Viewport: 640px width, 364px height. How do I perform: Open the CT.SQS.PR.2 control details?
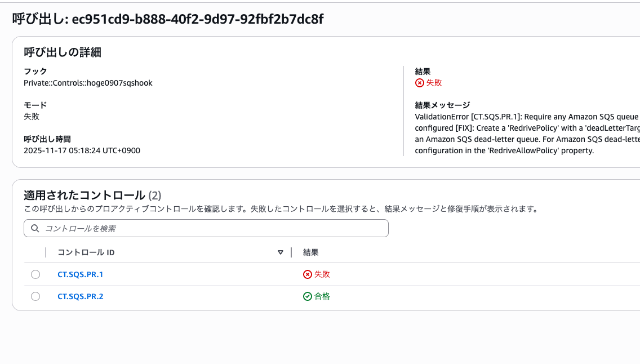point(80,296)
